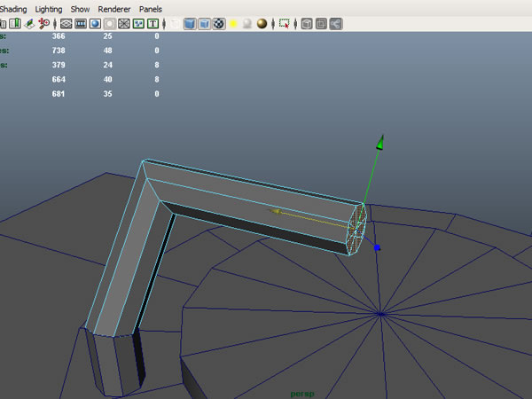This screenshot has height=399, width=532.
Task: Click the use all lights icon
Action: tap(233, 23)
